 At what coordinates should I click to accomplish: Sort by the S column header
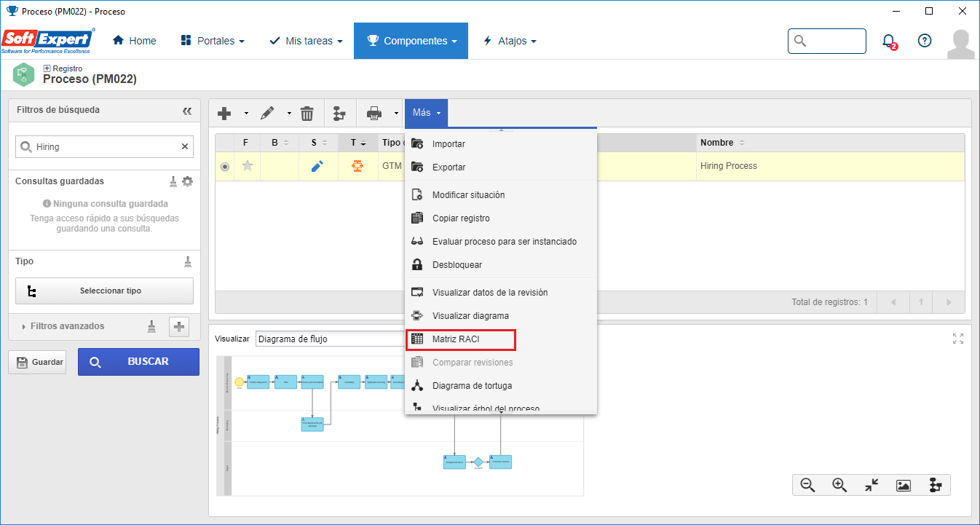coord(318,143)
